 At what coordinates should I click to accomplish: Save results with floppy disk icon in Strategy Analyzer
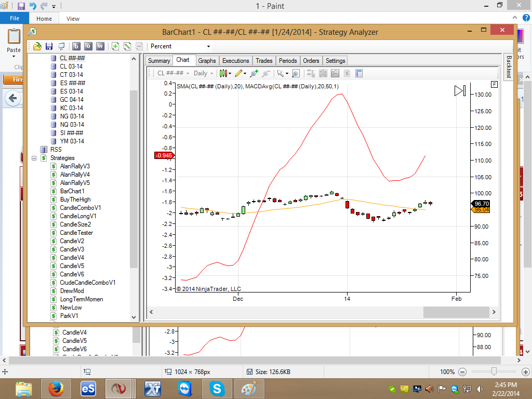coord(49,46)
